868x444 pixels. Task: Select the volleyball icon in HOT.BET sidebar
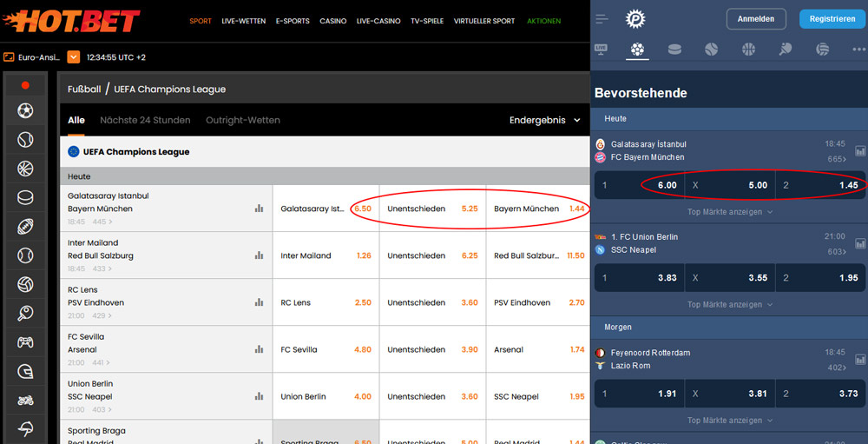25,284
